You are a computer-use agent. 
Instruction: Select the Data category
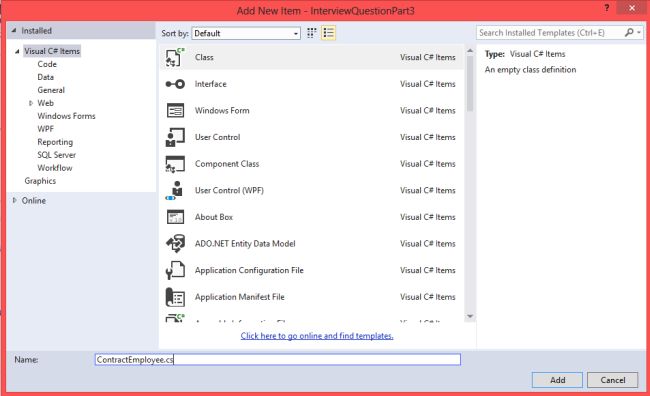[46, 77]
